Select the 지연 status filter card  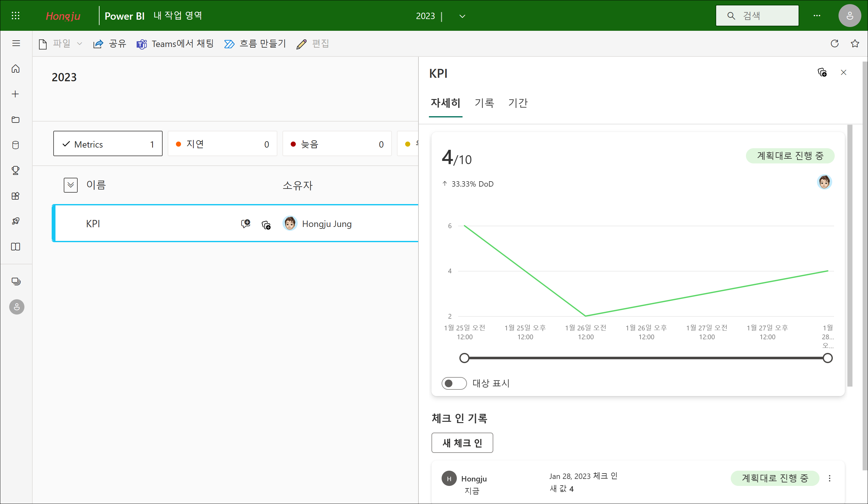pyautogui.click(x=222, y=144)
